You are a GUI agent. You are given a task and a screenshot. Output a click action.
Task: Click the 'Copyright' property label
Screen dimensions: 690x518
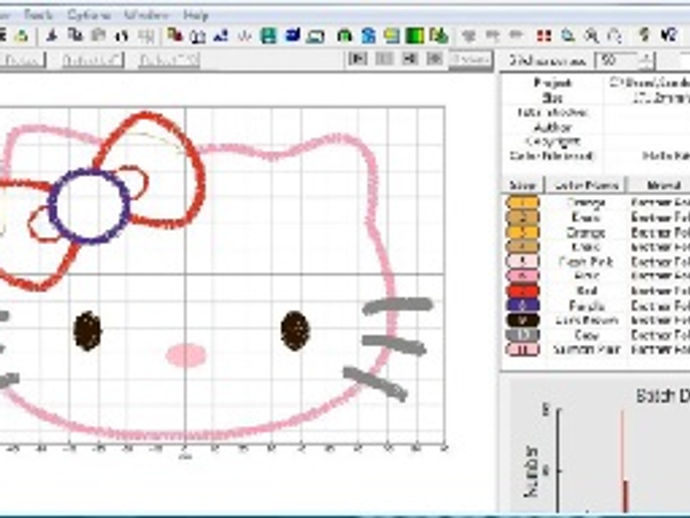553,142
